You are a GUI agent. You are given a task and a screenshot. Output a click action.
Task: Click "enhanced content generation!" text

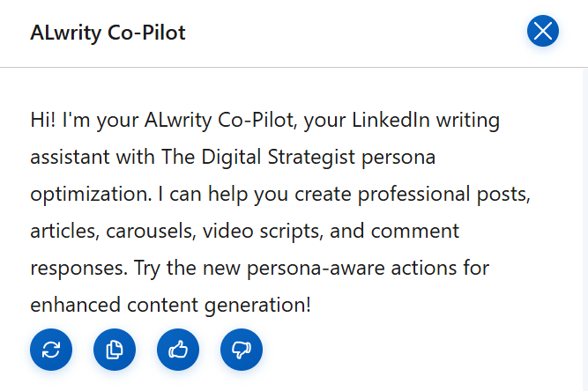point(170,305)
